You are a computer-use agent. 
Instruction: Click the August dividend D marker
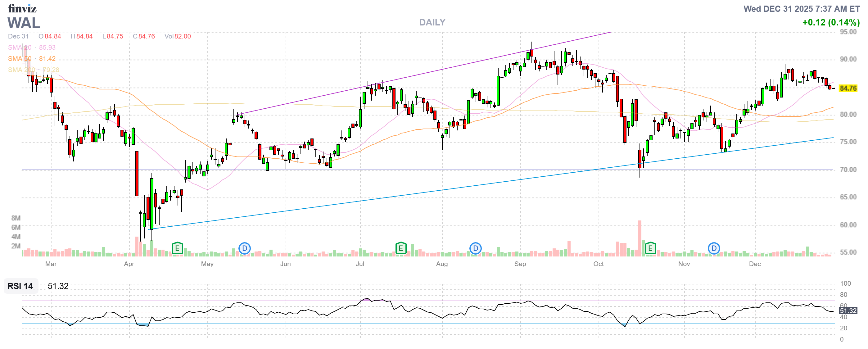point(476,249)
